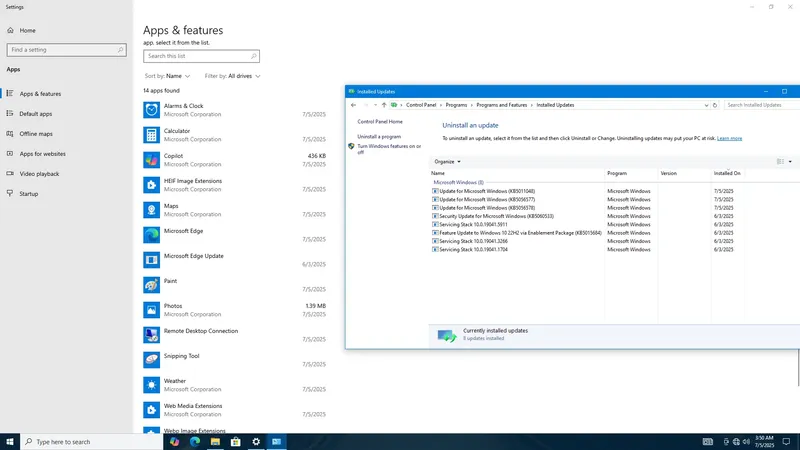800x450 pixels.
Task: Select the Paint app icon
Action: (x=152, y=285)
